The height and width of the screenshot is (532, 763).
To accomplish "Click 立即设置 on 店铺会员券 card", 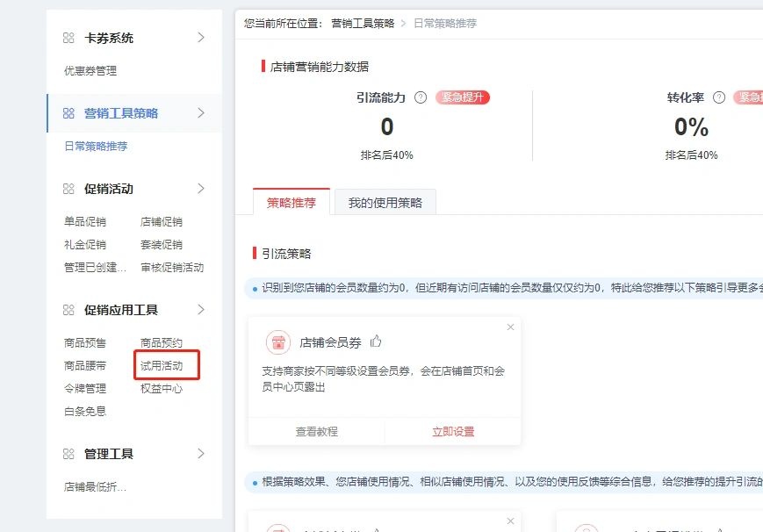I will point(454,432).
